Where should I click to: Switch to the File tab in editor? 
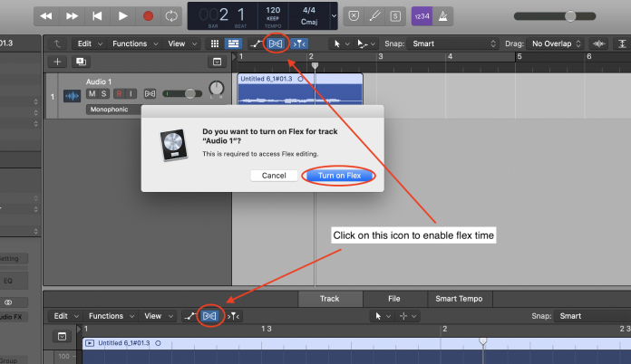tap(394, 299)
